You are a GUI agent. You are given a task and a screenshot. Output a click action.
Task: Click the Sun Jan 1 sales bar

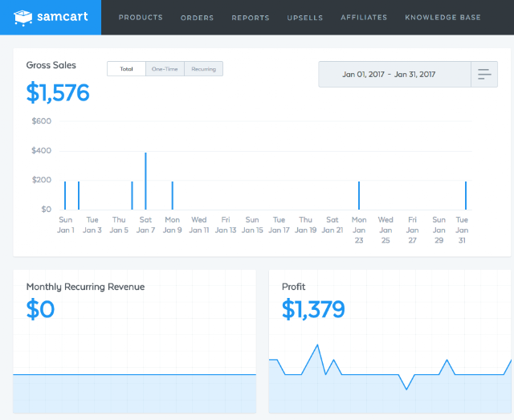coord(65,195)
